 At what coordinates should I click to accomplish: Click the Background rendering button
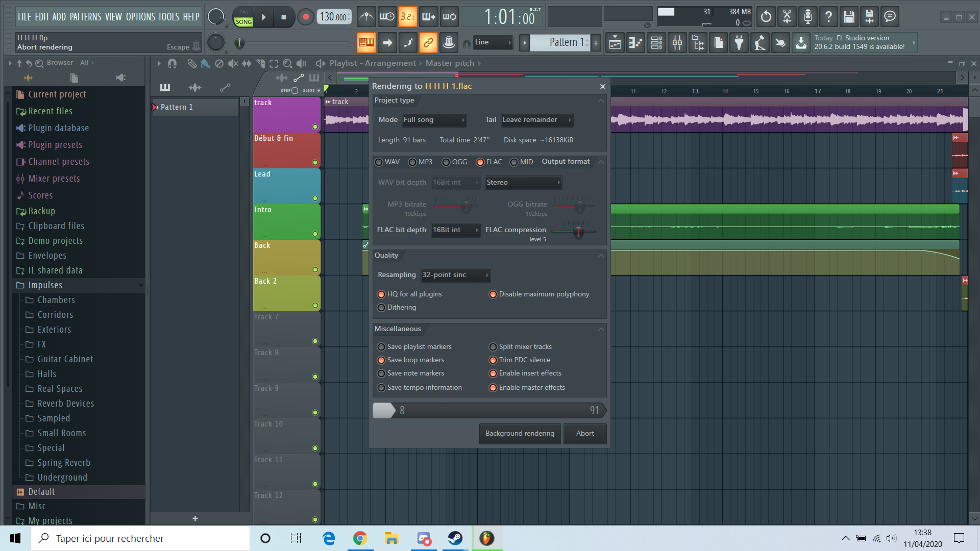point(520,434)
